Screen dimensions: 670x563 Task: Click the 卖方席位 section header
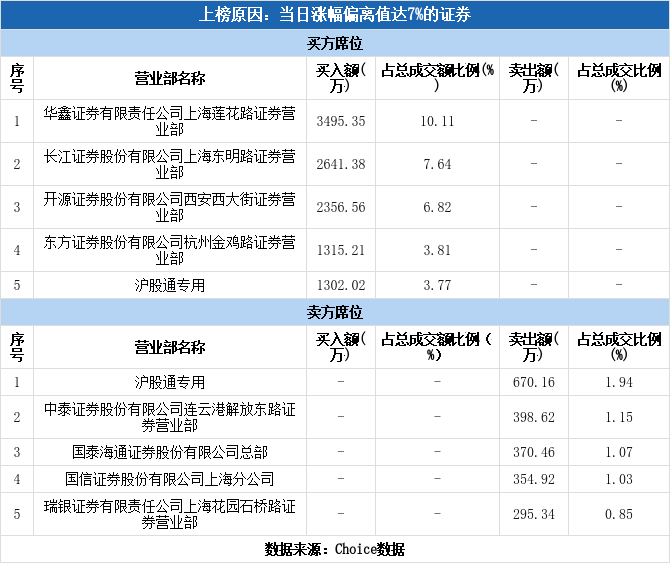click(335, 312)
